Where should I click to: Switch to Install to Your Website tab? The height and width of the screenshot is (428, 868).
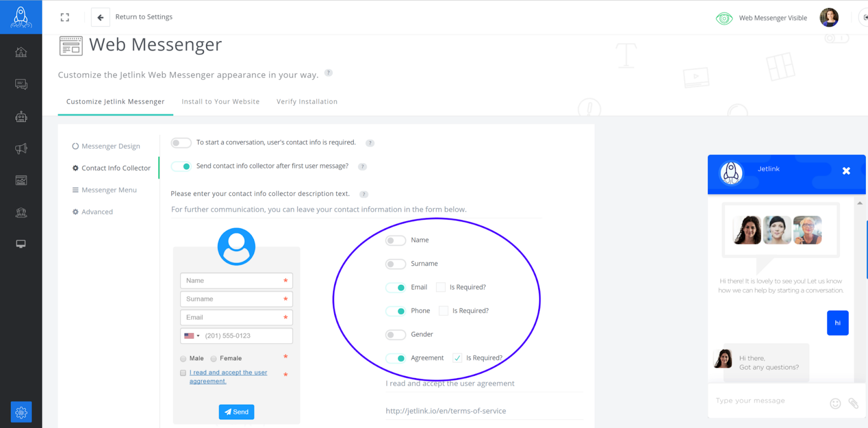coord(220,101)
